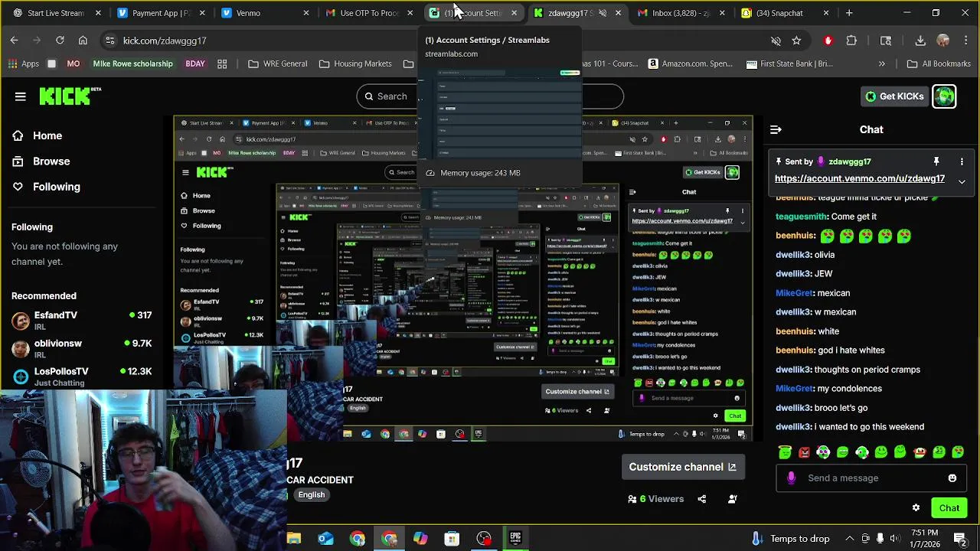
Task: Open Browse in Kick sidebar
Action: pos(41,161)
